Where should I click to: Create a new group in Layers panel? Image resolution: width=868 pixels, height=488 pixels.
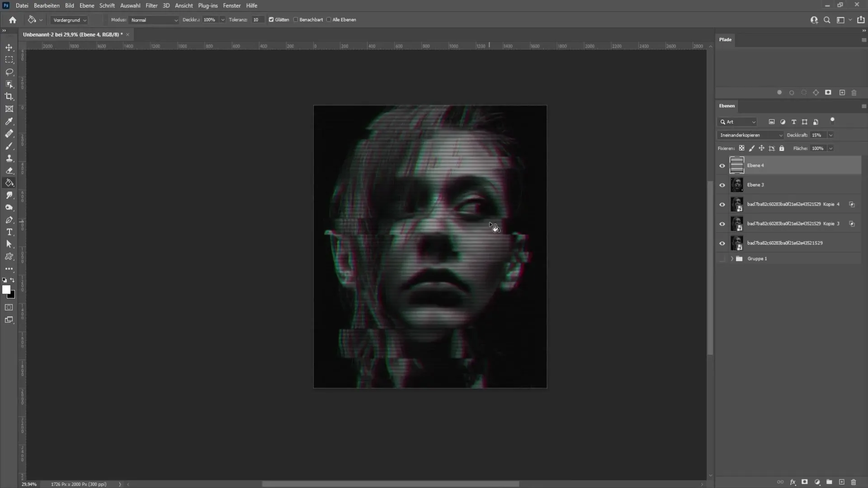pyautogui.click(x=829, y=482)
